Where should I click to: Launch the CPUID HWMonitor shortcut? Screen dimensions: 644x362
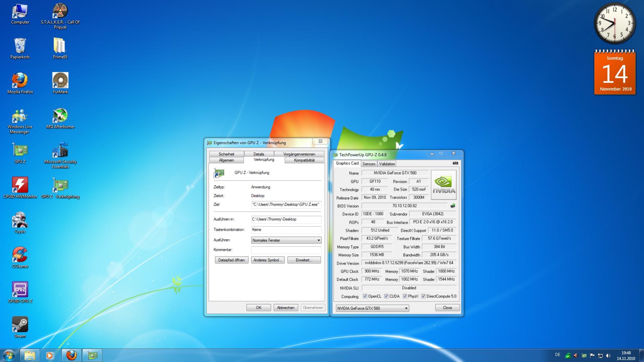pyautogui.click(x=20, y=188)
